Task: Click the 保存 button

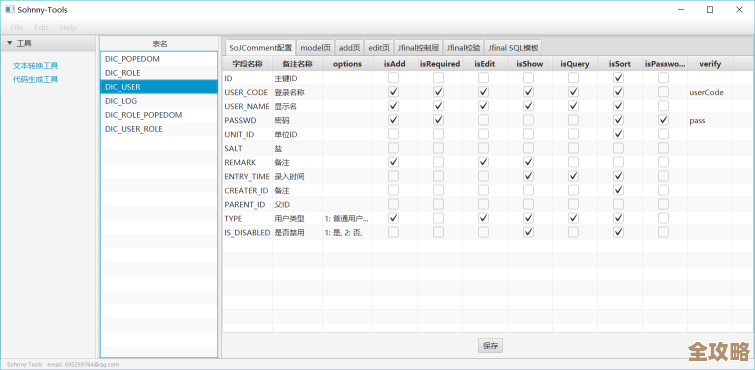Action: (x=491, y=345)
